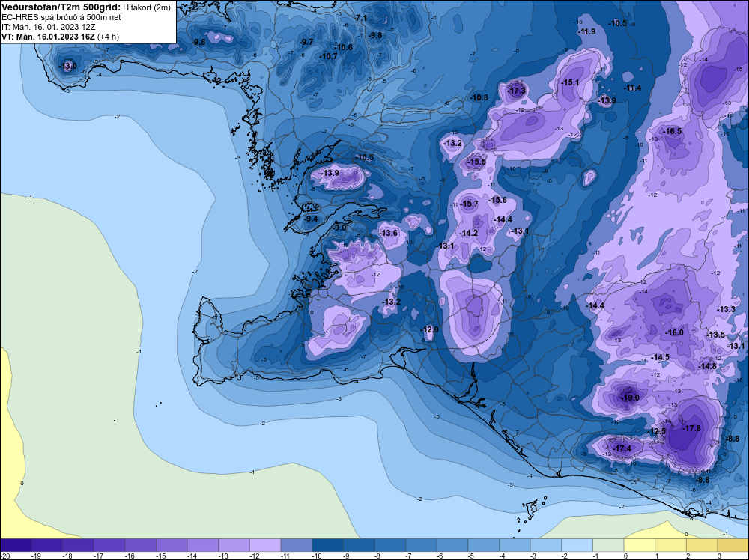
Task: Click the -12.0 temperature label
Action: (x=430, y=330)
